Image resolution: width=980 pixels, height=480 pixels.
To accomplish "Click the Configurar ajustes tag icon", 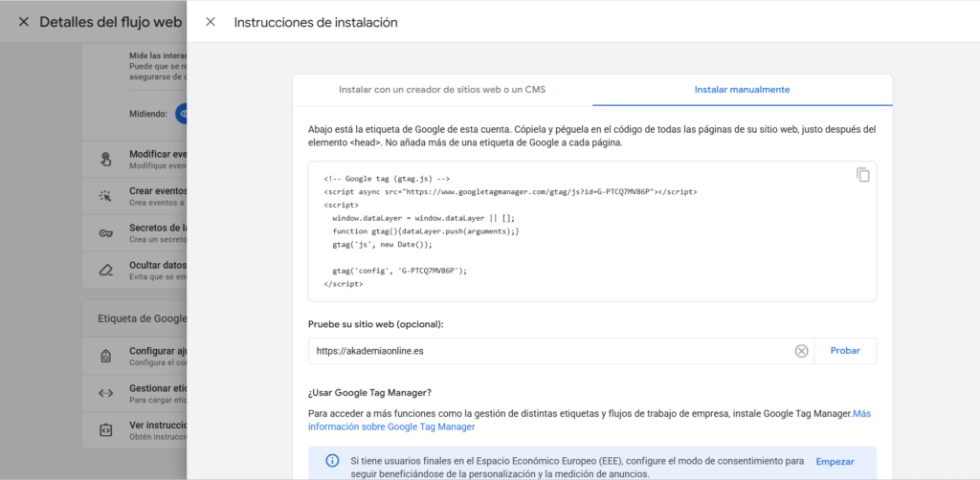I will point(105,357).
